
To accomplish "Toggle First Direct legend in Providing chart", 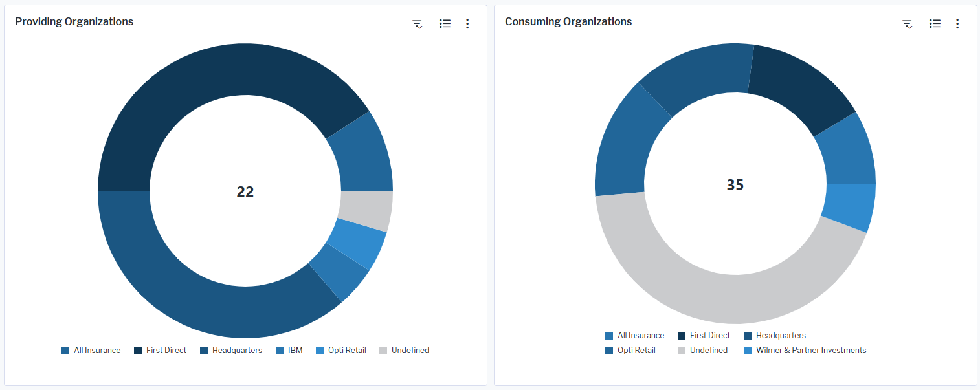I will click(166, 351).
